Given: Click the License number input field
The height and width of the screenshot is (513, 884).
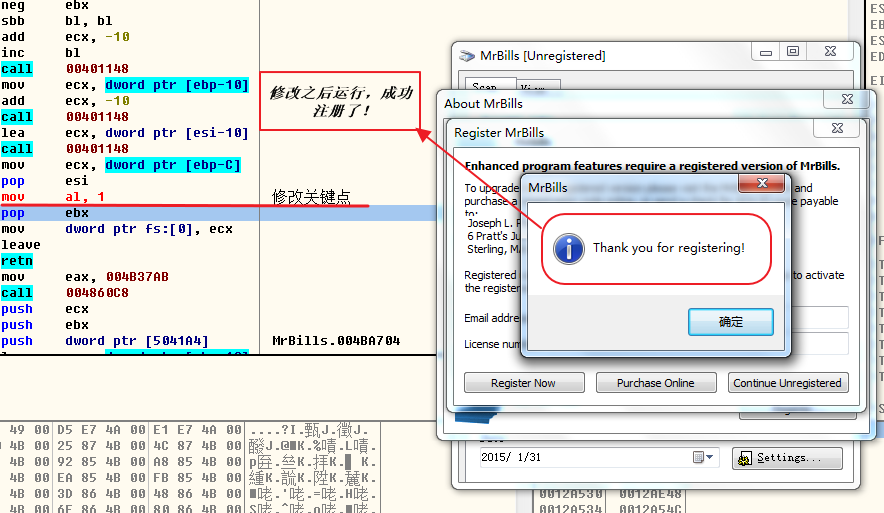Looking at the screenshot, I should 820,343.
